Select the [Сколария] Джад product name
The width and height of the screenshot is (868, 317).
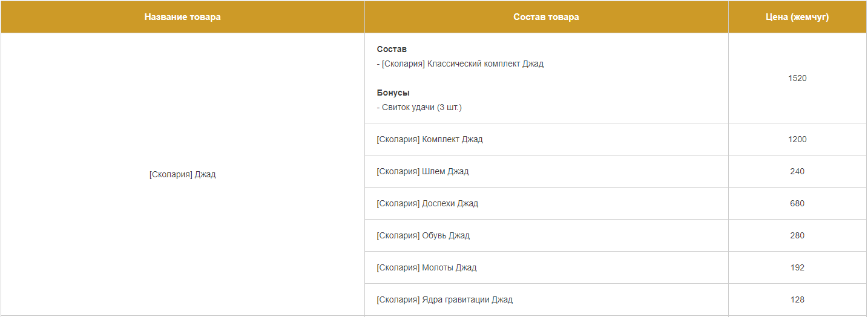coord(182,175)
